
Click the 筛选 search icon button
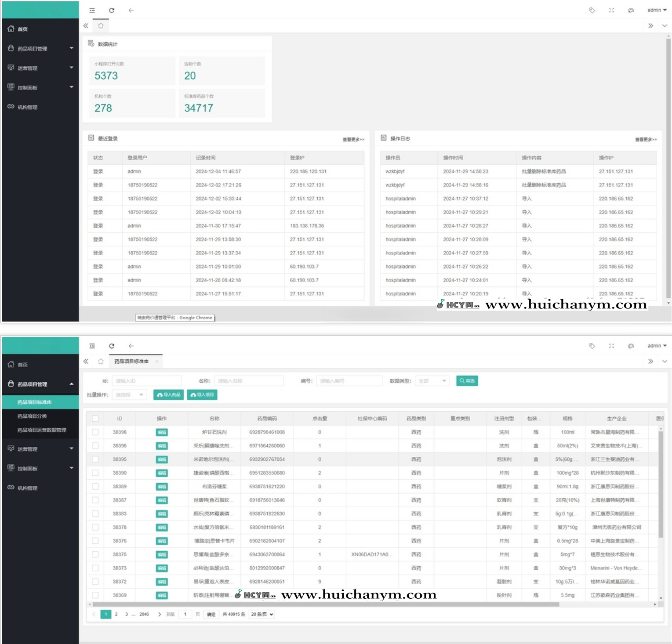467,381
